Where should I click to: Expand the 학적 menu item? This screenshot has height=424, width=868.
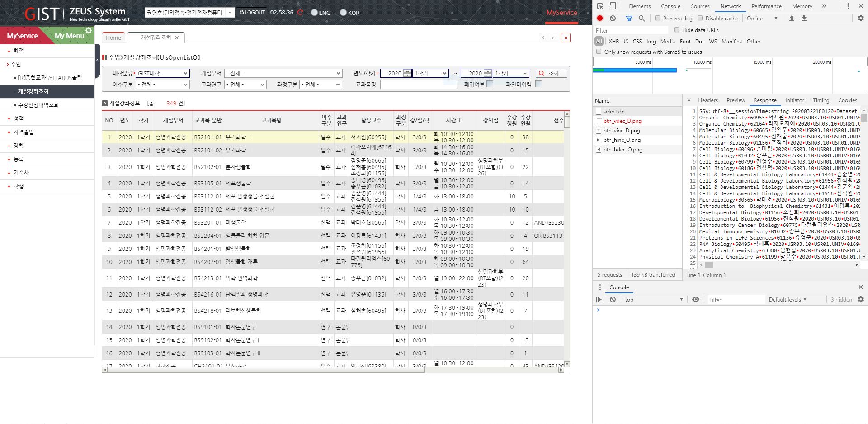pyautogui.click(x=18, y=51)
